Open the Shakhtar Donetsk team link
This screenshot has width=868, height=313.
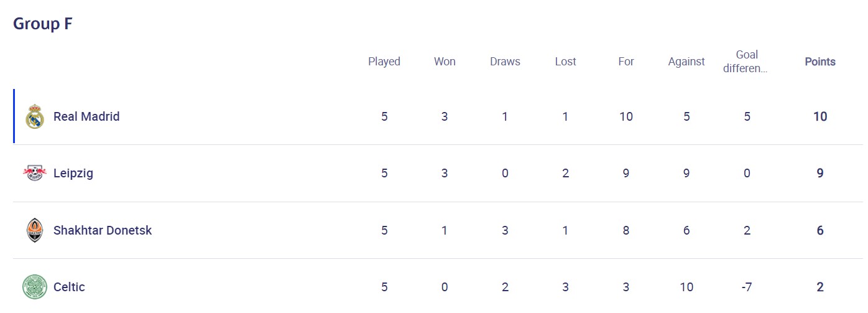click(x=103, y=230)
